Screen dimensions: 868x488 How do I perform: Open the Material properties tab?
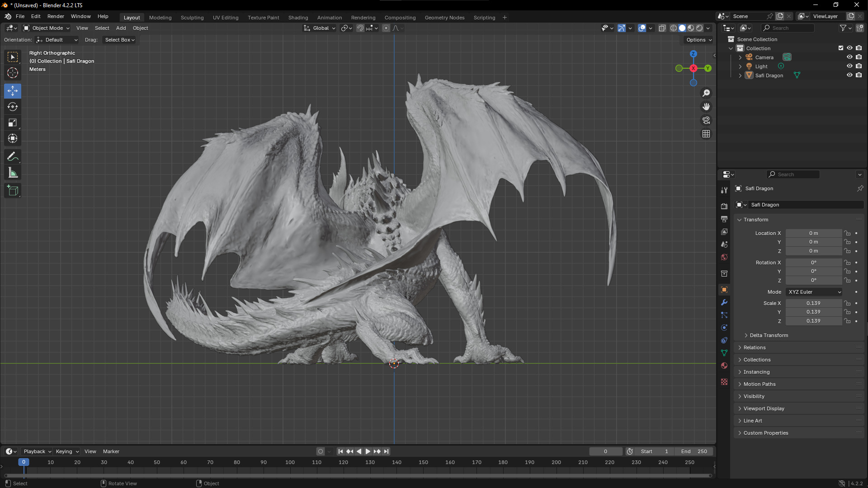tap(724, 366)
